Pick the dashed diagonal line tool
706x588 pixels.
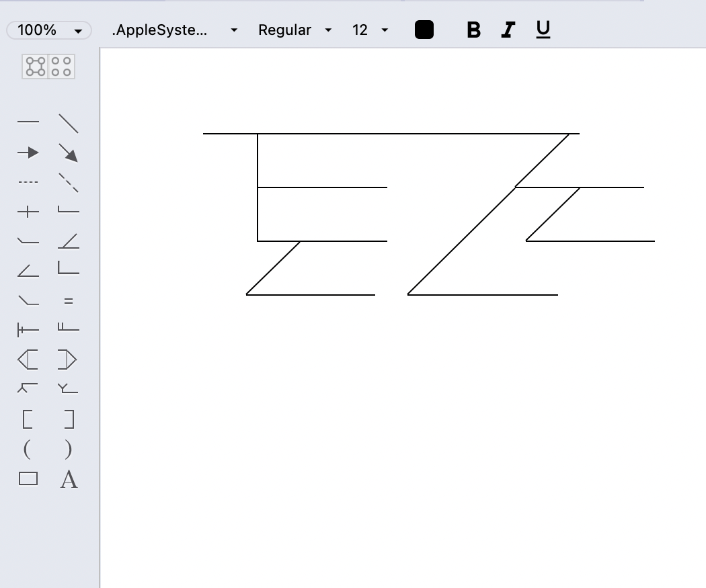69,183
